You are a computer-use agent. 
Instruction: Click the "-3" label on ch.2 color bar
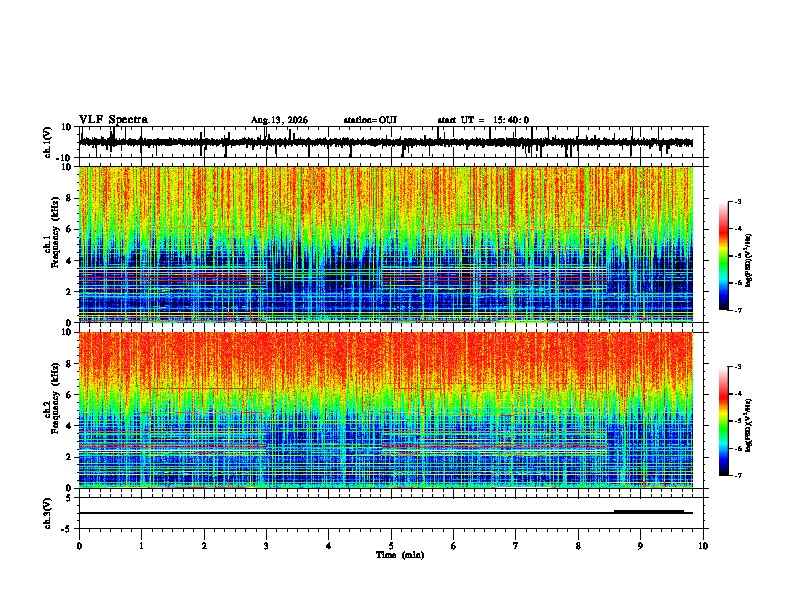[737, 367]
